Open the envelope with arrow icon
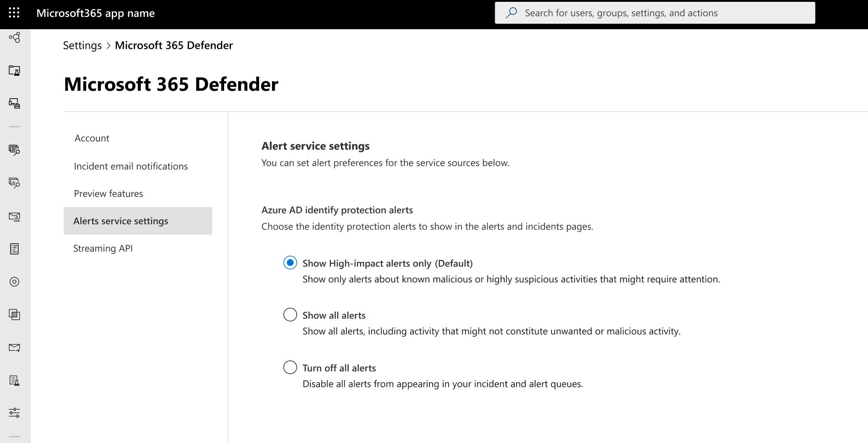This screenshot has height=443, width=868. coord(15,348)
